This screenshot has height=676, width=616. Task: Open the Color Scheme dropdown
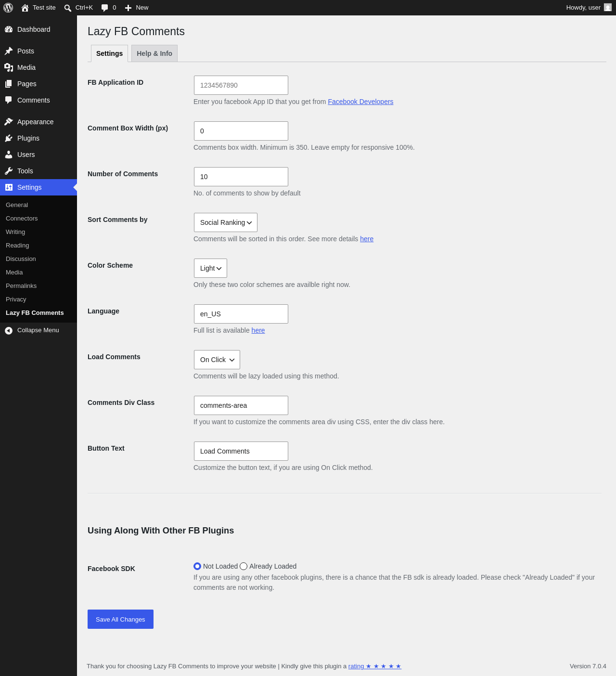coord(210,268)
